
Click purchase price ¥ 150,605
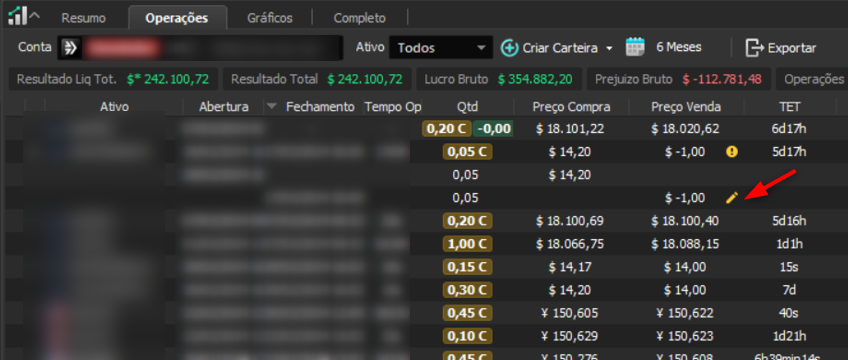point(570,313)
